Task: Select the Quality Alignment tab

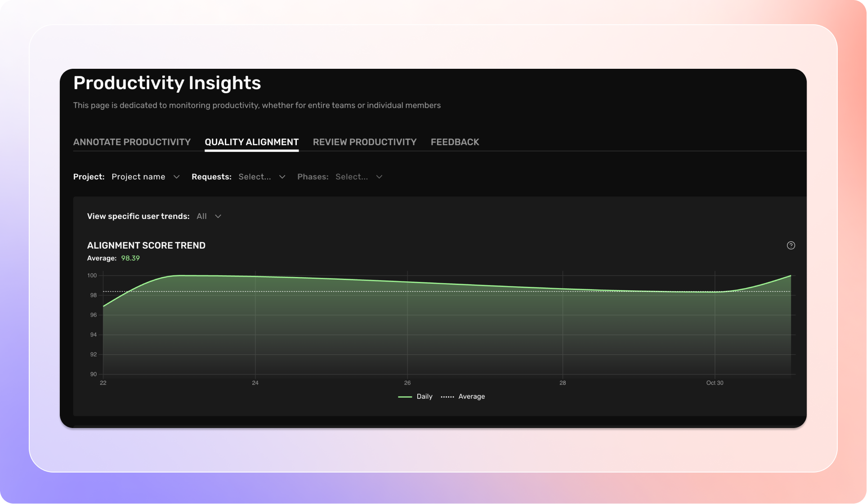Action: pos(251,142)
